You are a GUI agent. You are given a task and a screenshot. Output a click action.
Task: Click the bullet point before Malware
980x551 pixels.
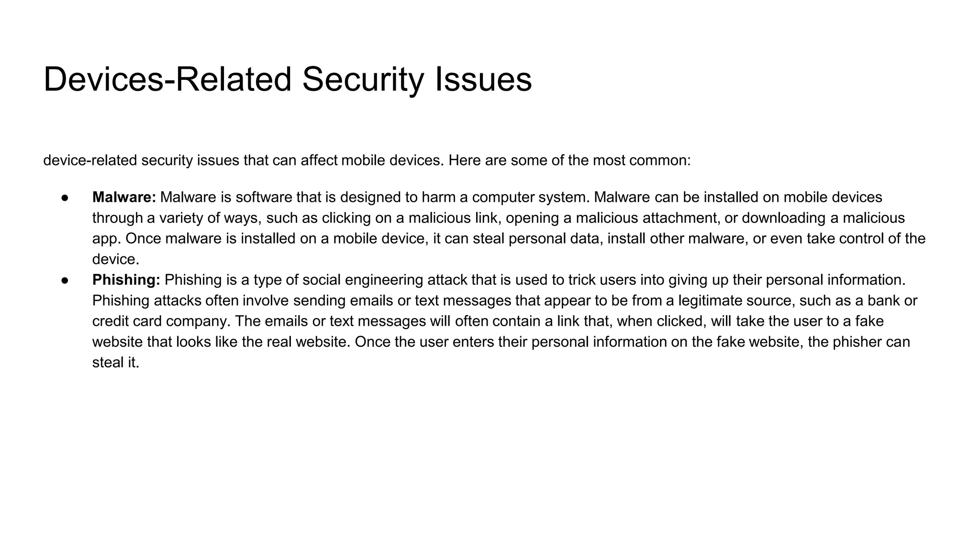pyautogui.click(x=66, y=198)
